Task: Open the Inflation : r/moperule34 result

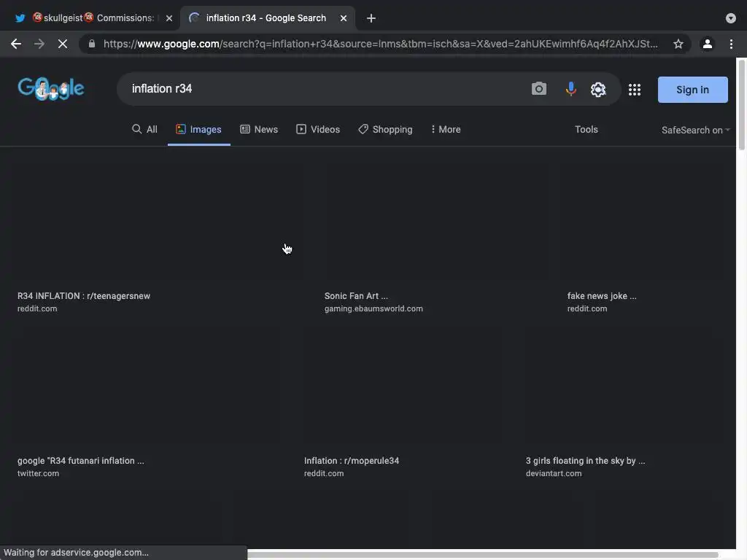Action: point(352,461)
